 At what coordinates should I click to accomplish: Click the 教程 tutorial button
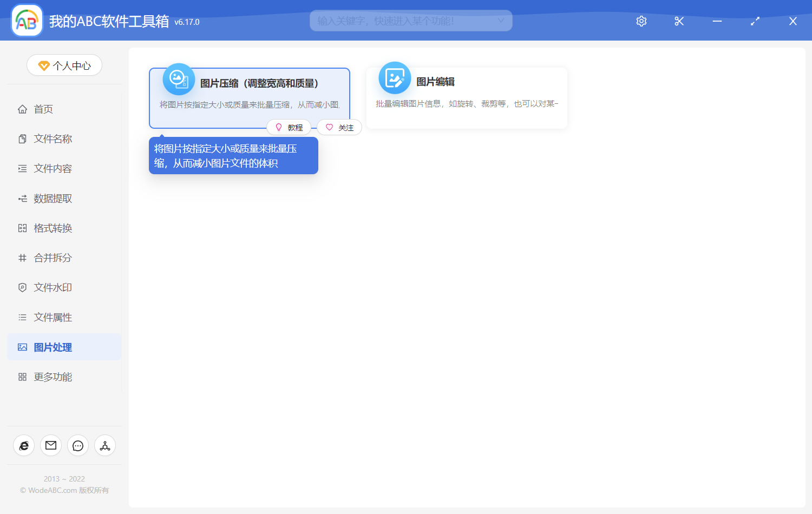pyautogui.click(x=289, y=128)
